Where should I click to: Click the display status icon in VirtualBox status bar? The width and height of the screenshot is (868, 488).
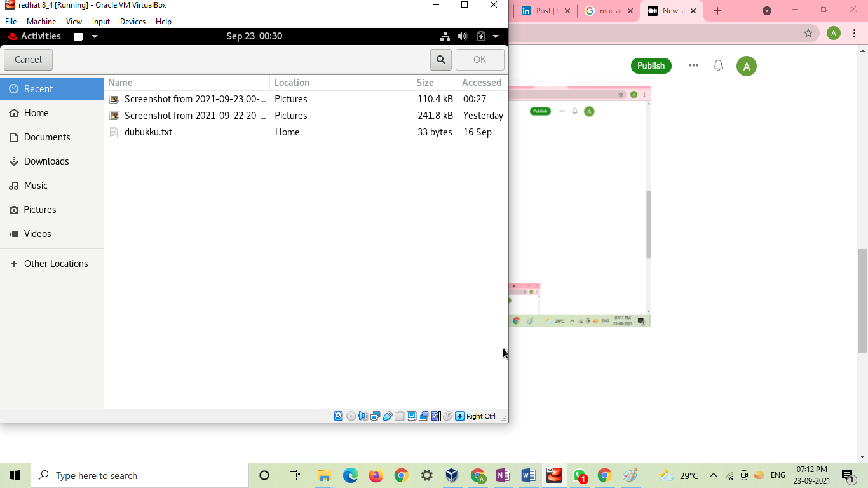pos(412,416)
